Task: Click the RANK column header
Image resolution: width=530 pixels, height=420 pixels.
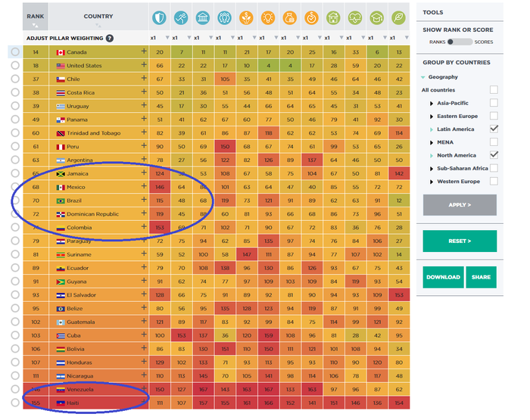Action: point(36,17)
